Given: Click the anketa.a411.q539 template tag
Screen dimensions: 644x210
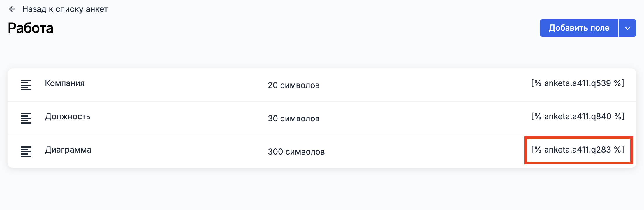Looking at the screenshot, I should click(578, 83).
